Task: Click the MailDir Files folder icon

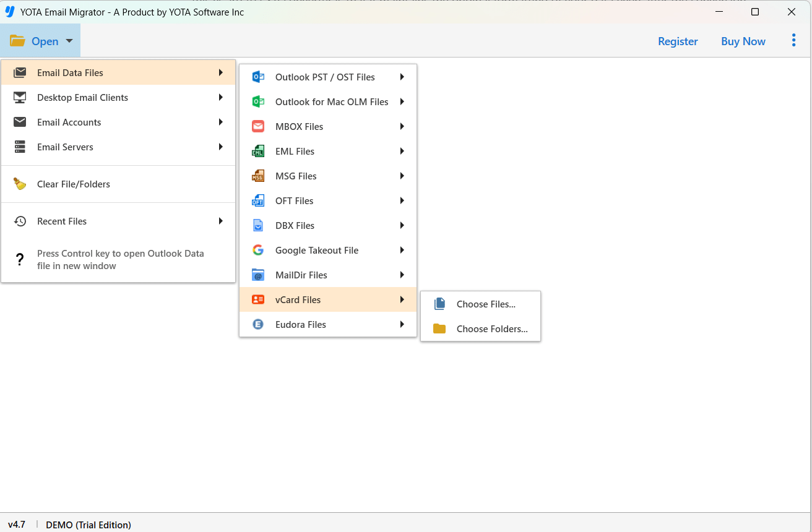Action: (258, 275)
